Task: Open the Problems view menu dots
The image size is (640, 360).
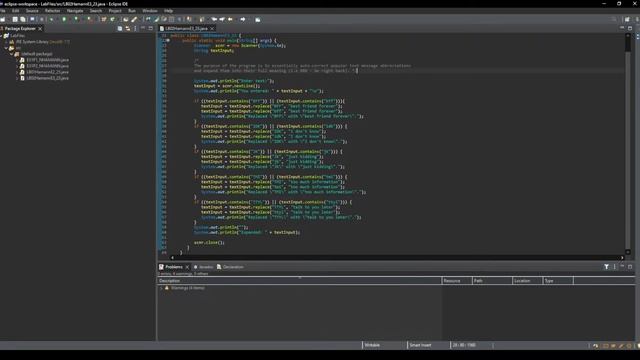Action: (614, 267)
